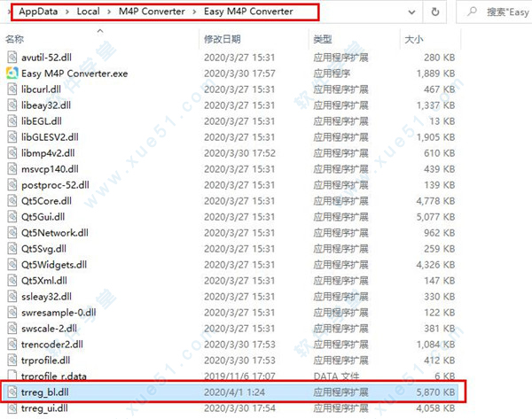The height and width of the screenshot is (419, 532).
Task: Click the libEGL.dll file icon
Action: click(12, 120)
